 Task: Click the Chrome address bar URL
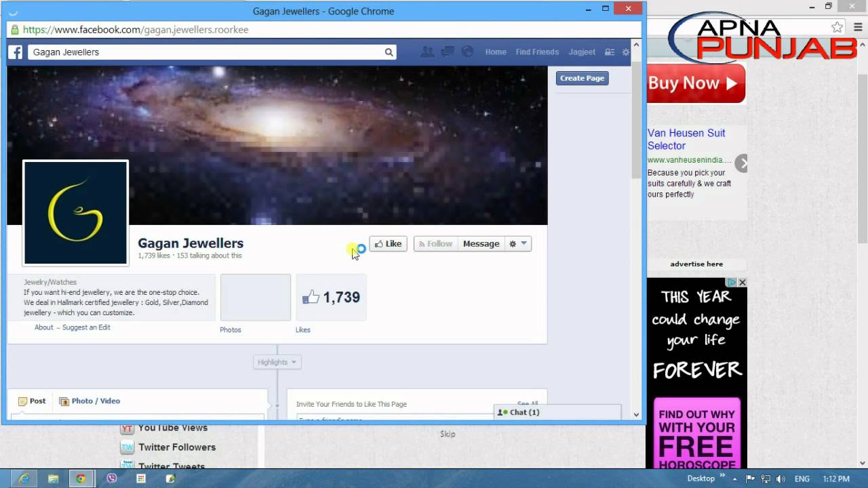136,30
